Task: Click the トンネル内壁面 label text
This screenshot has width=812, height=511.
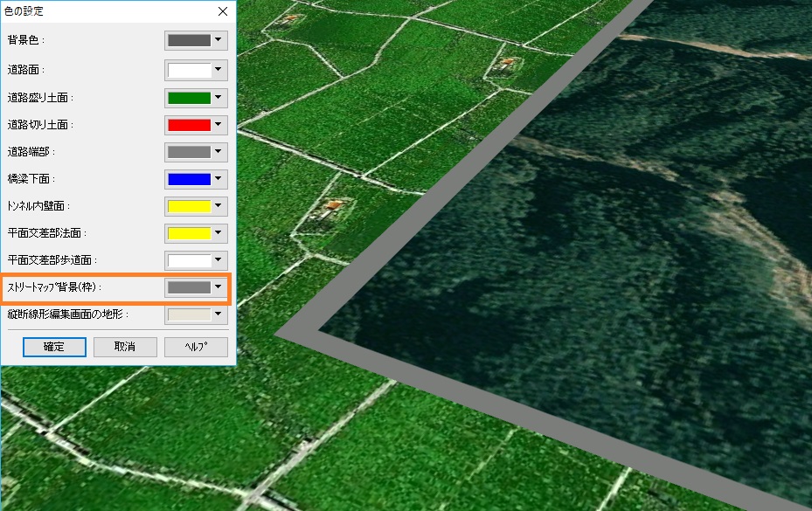Action: point(38,205)
